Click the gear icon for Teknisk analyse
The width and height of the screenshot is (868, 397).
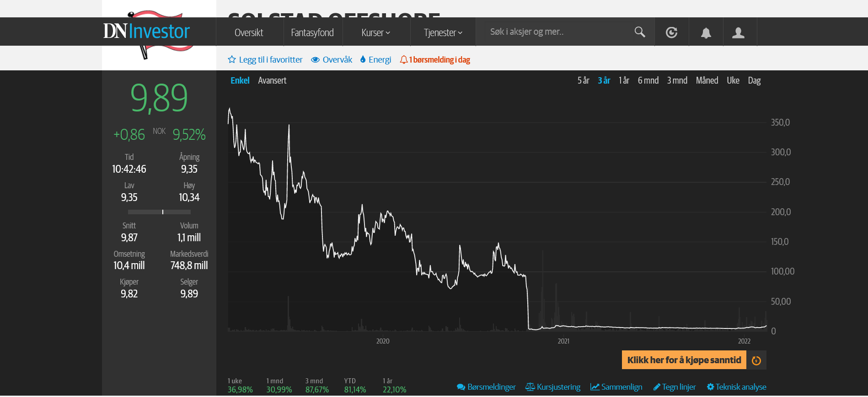[x=710, y=387]
